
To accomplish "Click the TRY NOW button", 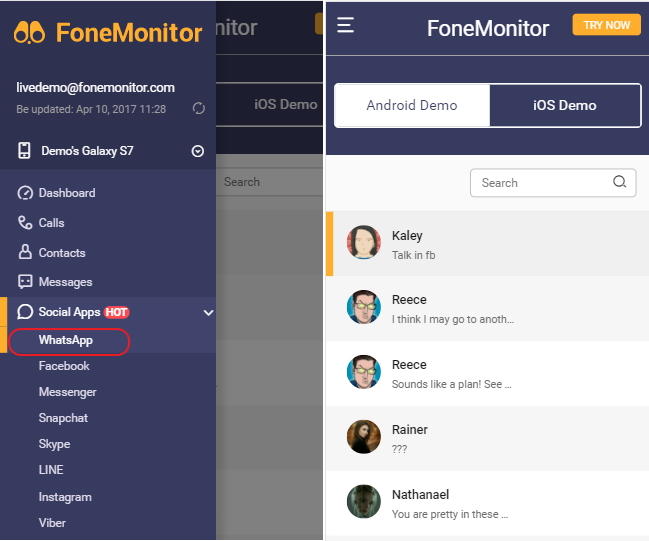I will coord(606,25).
